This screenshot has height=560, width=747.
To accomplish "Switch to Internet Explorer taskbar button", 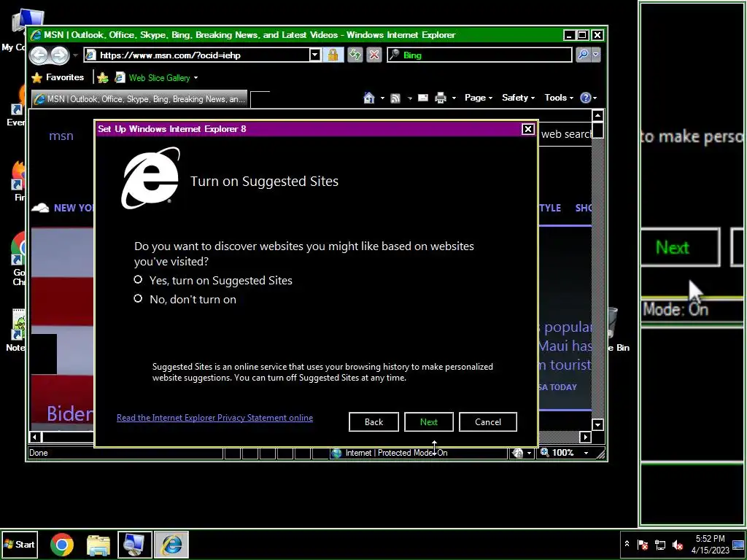I will point(171,545).
